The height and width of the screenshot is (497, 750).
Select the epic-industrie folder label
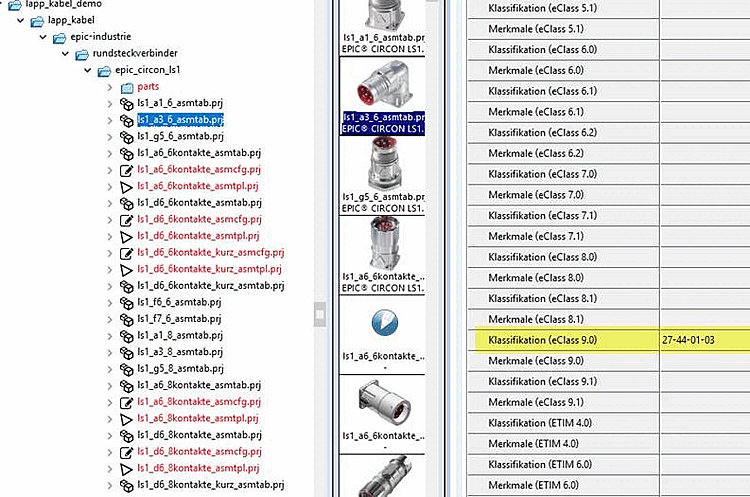(100, 37)
